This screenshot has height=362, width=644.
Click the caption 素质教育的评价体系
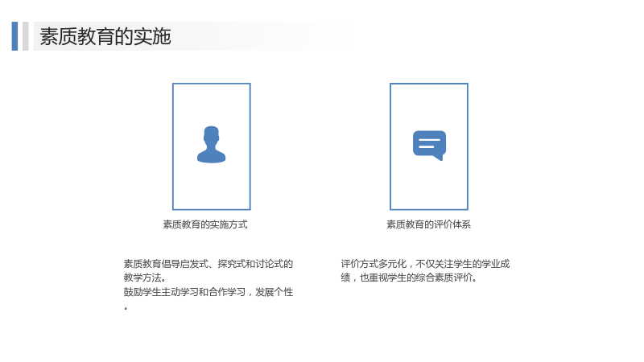click(428, 224)
